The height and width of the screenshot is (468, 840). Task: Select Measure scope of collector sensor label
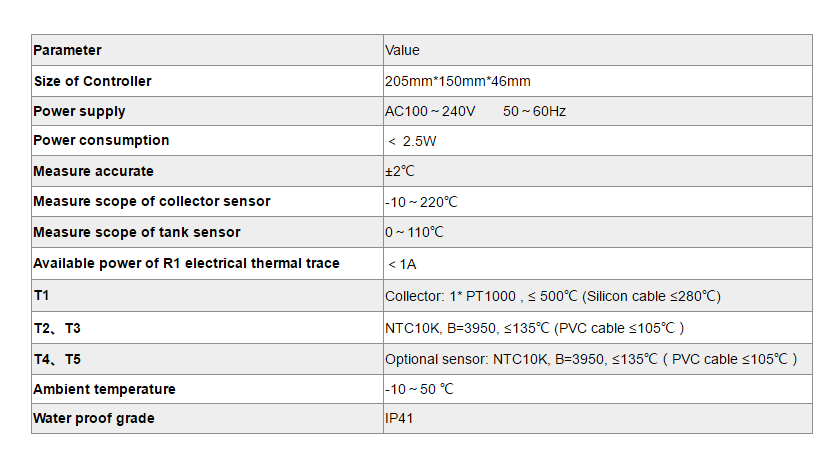(152, 201)
